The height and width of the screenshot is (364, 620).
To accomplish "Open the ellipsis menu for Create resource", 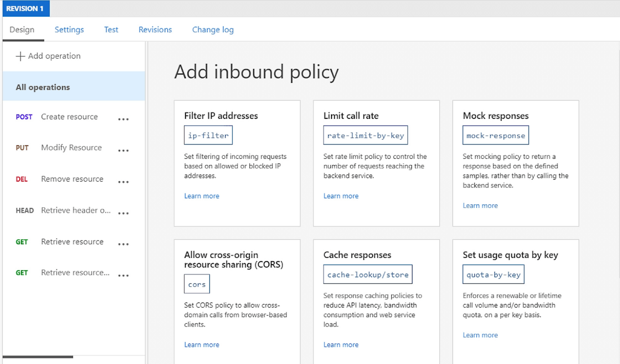I will coord(124,119).
